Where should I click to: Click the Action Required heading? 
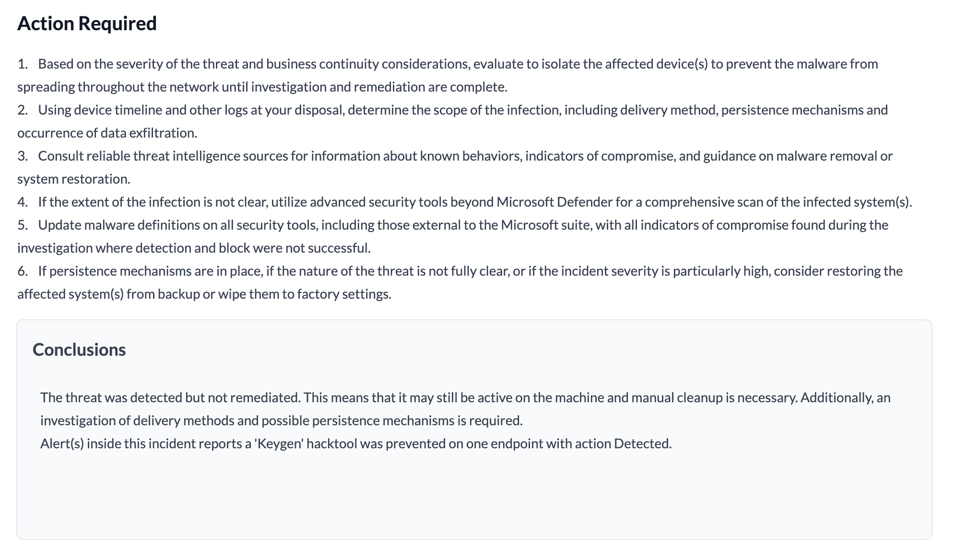87,23
